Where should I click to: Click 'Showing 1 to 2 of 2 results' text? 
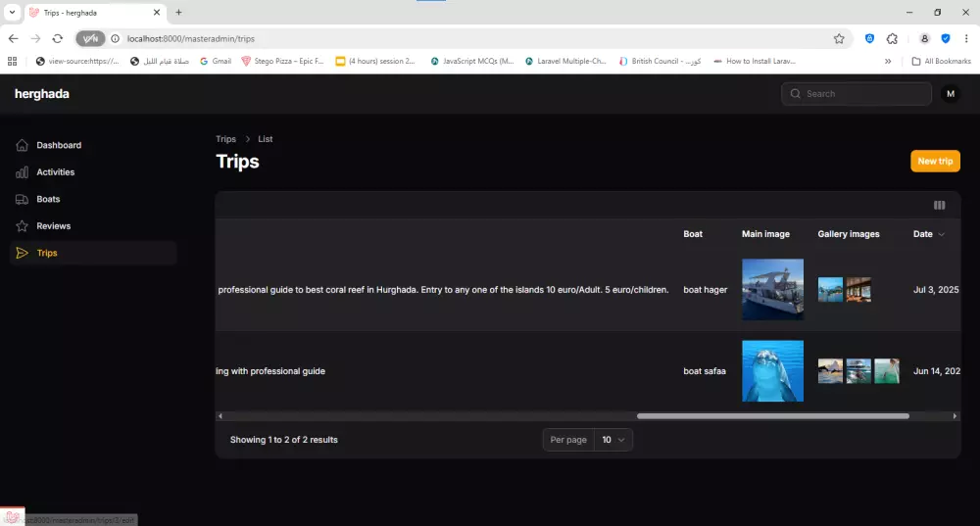(284, 440)
